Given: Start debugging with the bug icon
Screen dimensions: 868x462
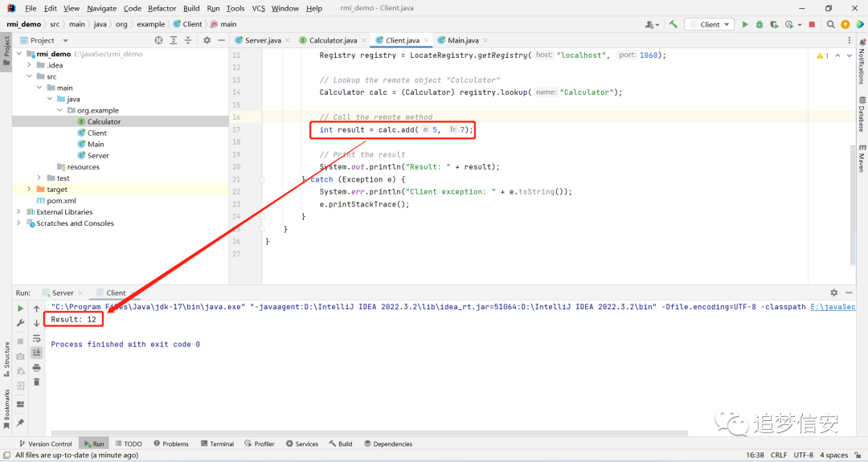Looking at the screenshot, I should point(759,24).
